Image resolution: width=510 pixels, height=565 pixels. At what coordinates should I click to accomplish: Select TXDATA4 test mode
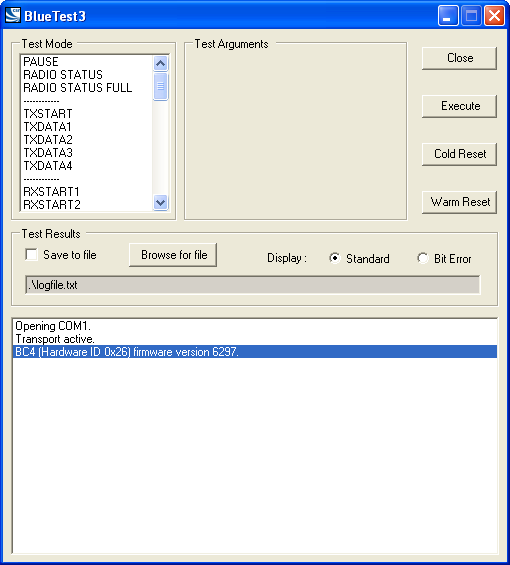[87, 166]
